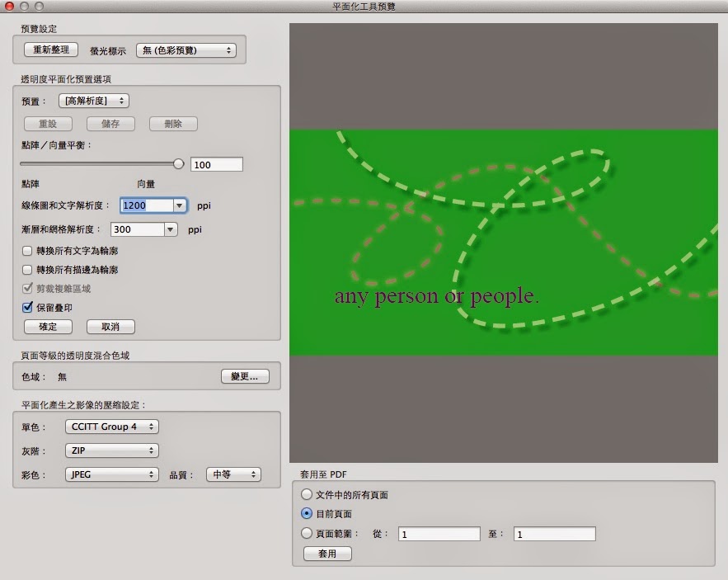Click the 套用 apply button
728x580 pixels.
(x=327, y=554)
